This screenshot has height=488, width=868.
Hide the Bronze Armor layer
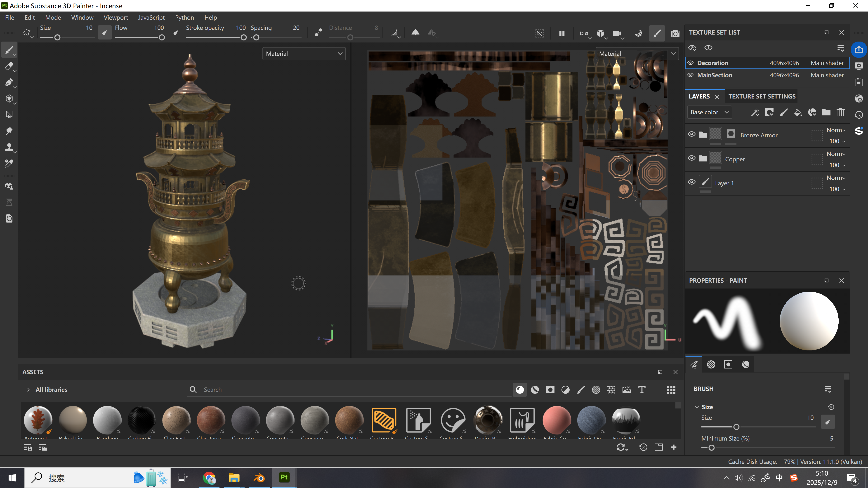click(x=691, y=134)
